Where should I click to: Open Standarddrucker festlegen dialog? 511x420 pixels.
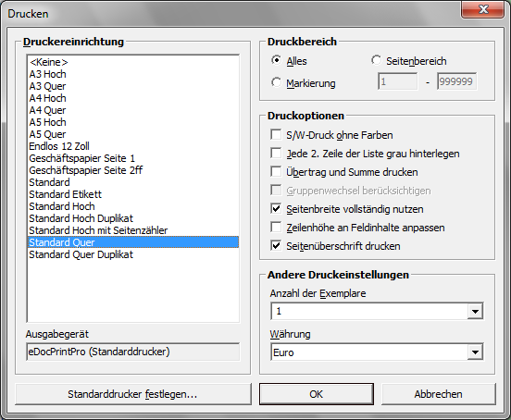pos(133,394)
